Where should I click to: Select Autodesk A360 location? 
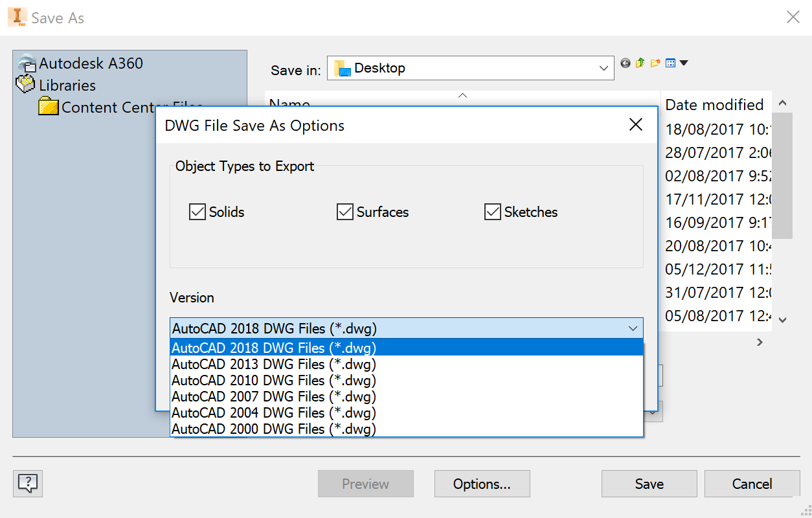tap(81, 63)
